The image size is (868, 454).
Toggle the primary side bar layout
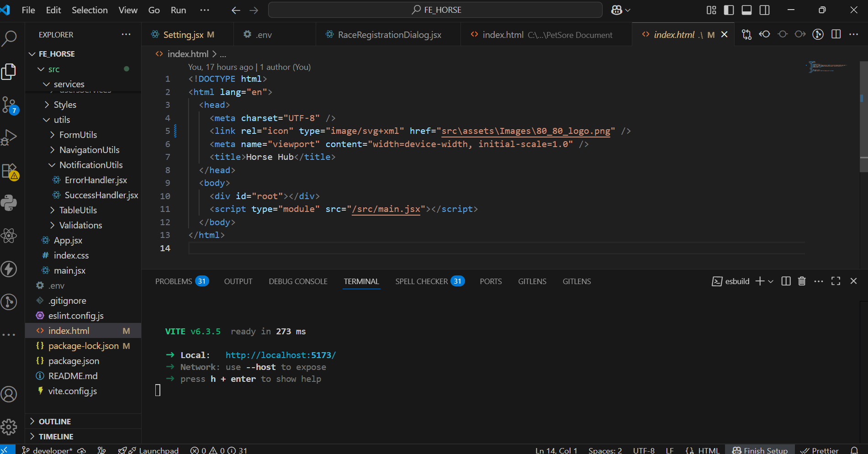click(729, 10)
